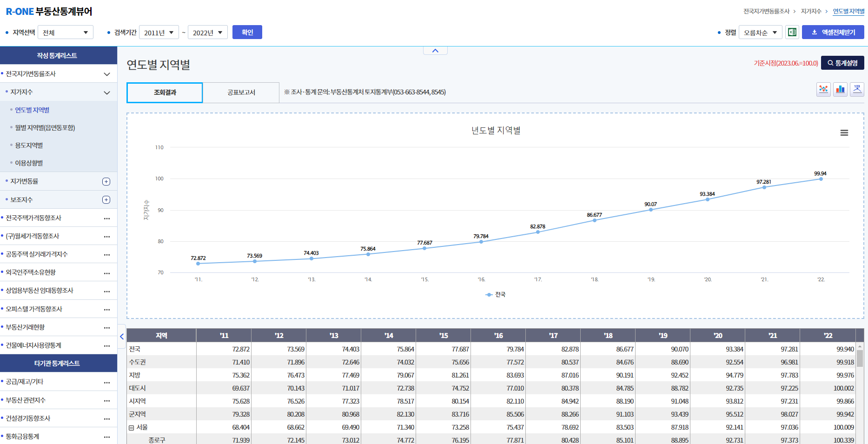Expand 보조지수 plus icon
The height and width of the screenshot is (444, 868).
pos(106,199)
